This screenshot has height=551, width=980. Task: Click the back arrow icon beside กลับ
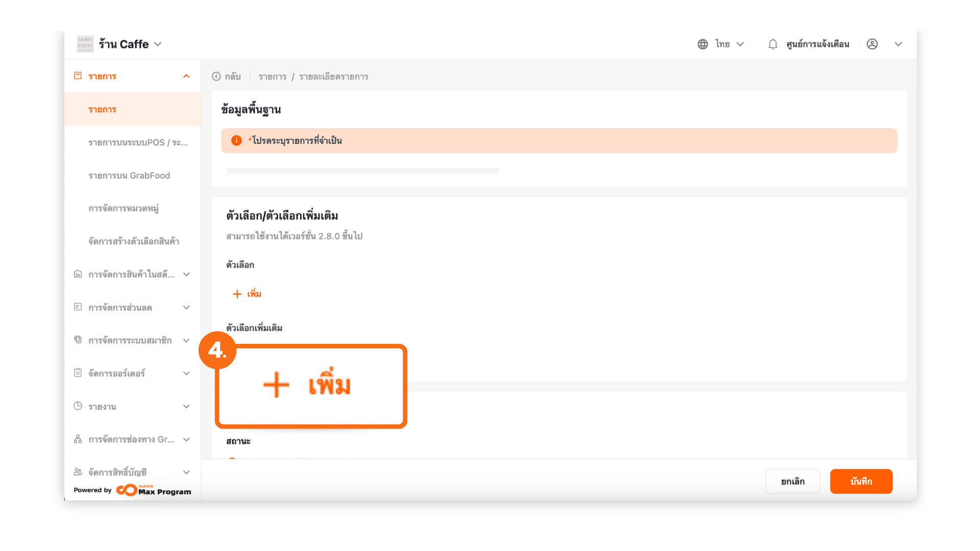tap(216, 77)
